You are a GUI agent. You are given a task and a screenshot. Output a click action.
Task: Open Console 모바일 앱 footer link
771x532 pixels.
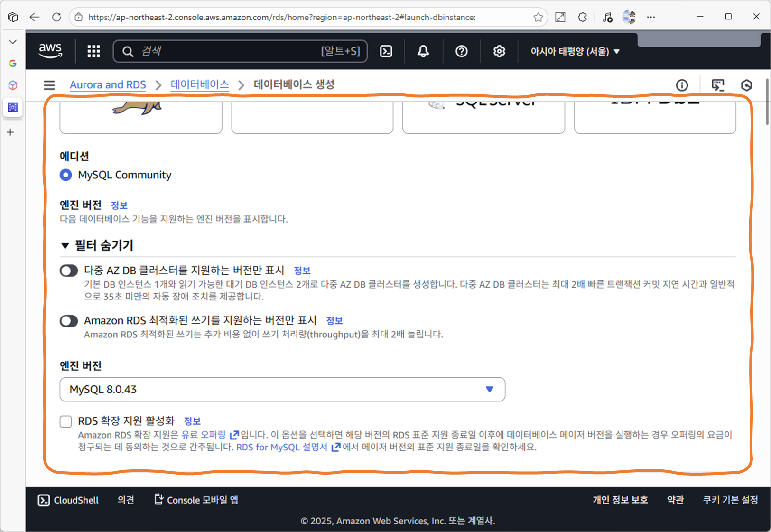point(196,500)
